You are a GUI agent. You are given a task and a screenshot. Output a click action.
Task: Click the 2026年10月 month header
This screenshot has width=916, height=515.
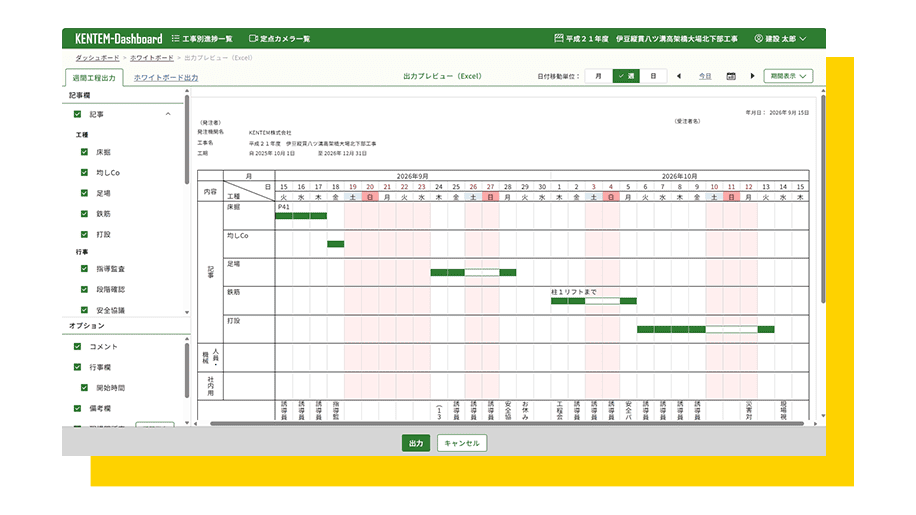679,176
